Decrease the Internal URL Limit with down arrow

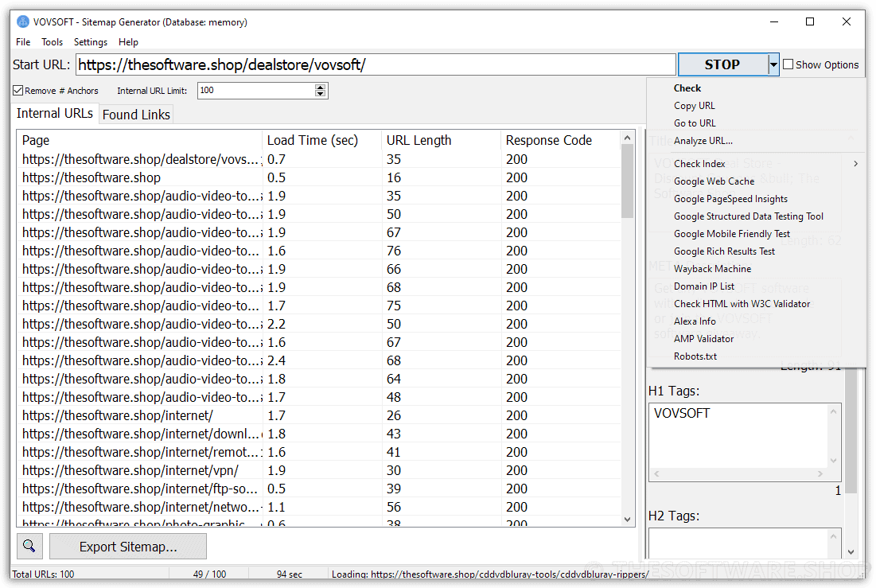[x=320, y=94]
